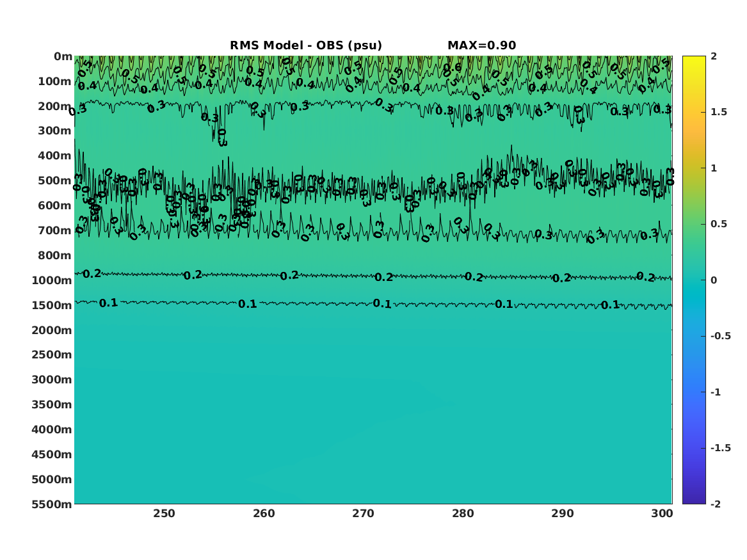Click the 'MAX=0.90' text above the plot
Viewport: 747px width, 560px height.
481,45
